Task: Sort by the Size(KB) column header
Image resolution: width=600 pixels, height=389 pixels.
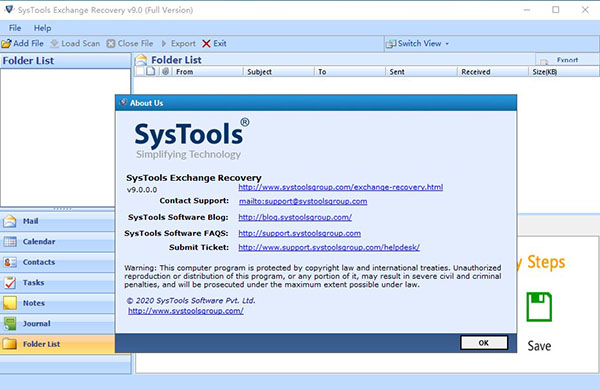Action: coord(564,72)
